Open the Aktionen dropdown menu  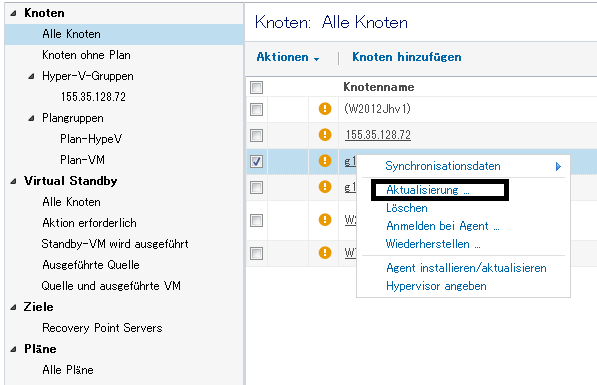tap(288, 57)
